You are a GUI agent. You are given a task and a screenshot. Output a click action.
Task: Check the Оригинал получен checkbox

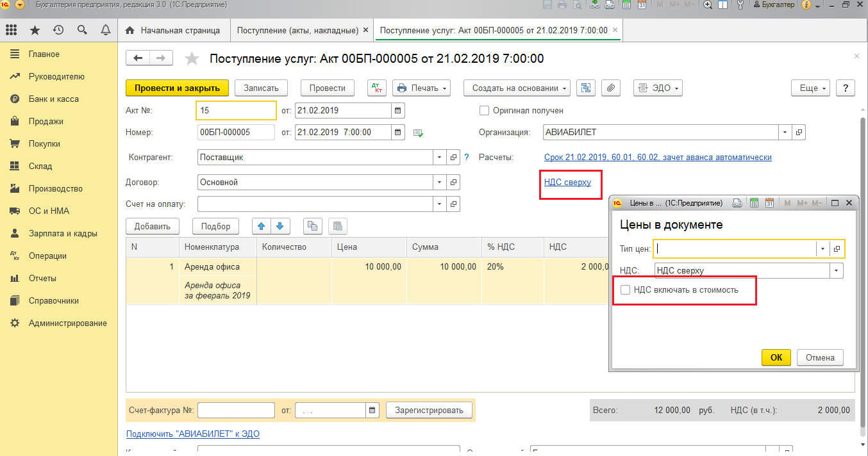[485, 110]
